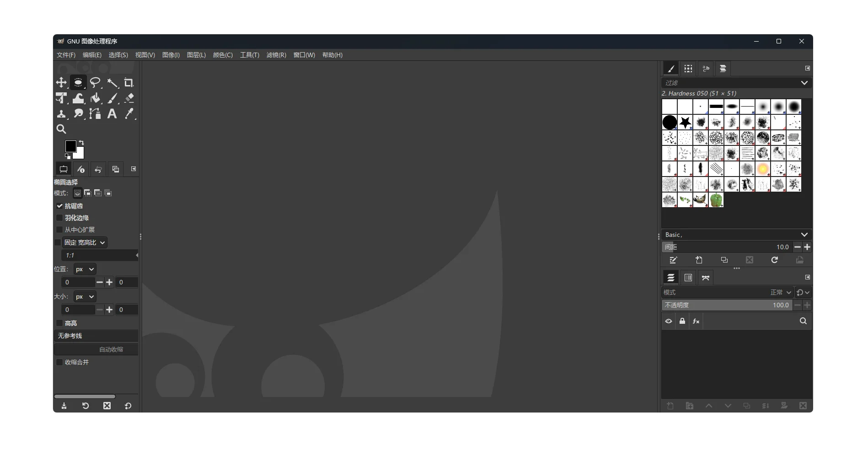The width and height of the screenshot is (868, 450).
Task: Open the 文件(F) menu
Action: coord(66,55)
